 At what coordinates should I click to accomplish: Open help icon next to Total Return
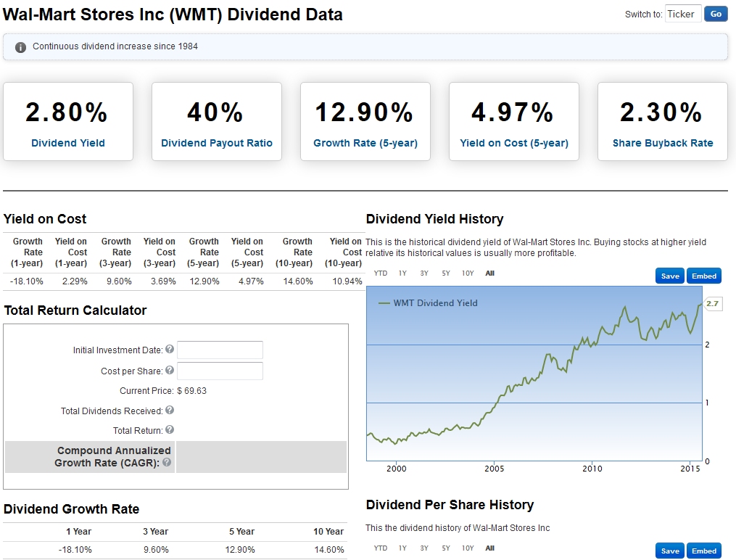click(170, 430)
